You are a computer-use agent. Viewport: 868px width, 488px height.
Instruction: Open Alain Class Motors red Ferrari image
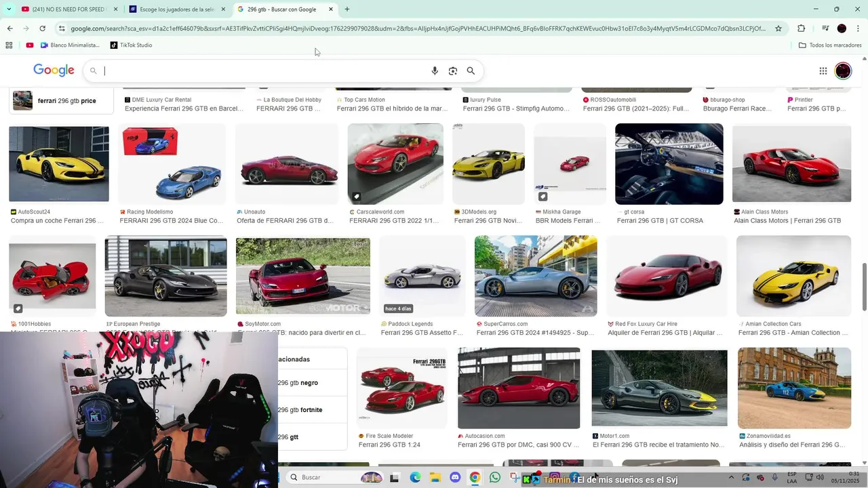point(791,164)
